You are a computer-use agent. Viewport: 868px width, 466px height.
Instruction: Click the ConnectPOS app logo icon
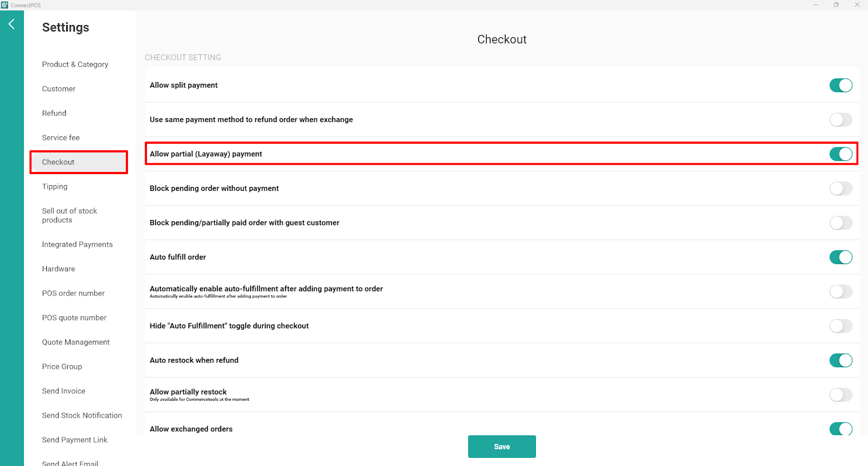pyautogui.click(x=5, y=5)
